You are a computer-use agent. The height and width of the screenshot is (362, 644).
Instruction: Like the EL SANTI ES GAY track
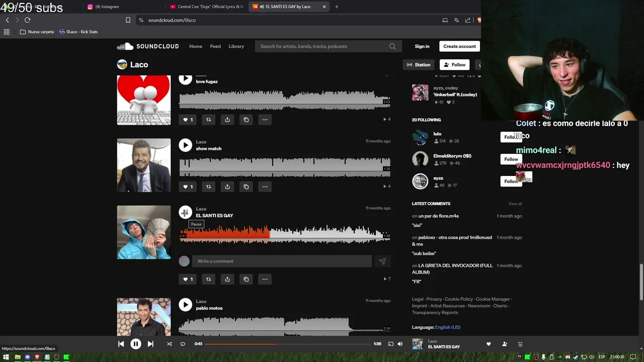click(188, 279)
